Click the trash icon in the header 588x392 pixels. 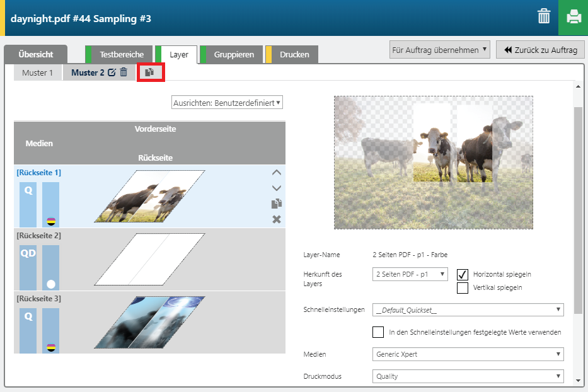click(543, 17)
